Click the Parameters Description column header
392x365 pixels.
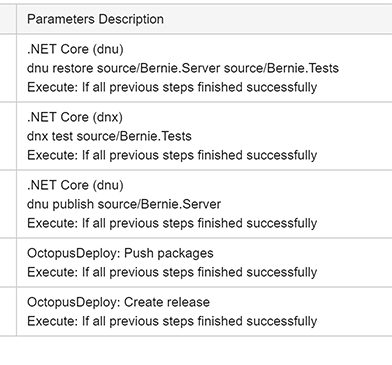click(95, 19)
